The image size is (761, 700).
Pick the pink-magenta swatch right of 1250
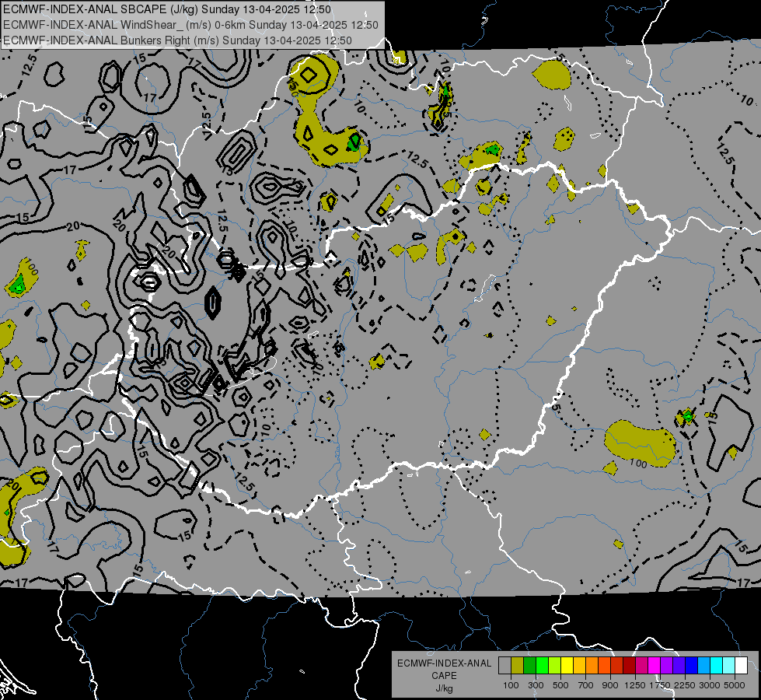(642, 665)
